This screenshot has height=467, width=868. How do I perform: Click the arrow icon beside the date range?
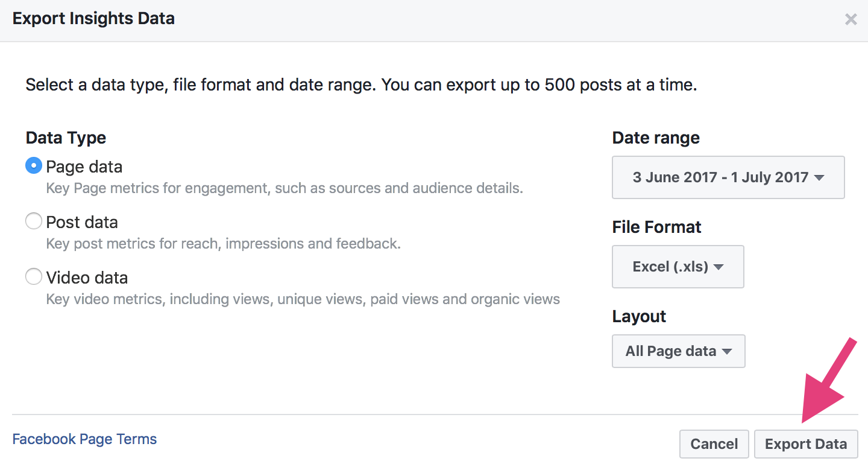819,178
